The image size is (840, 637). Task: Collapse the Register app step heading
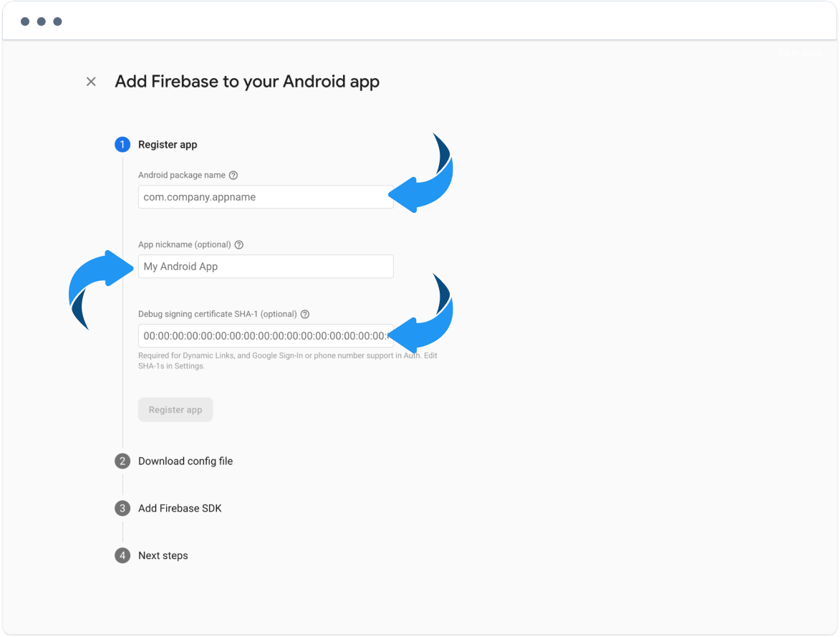pos(168,145)
